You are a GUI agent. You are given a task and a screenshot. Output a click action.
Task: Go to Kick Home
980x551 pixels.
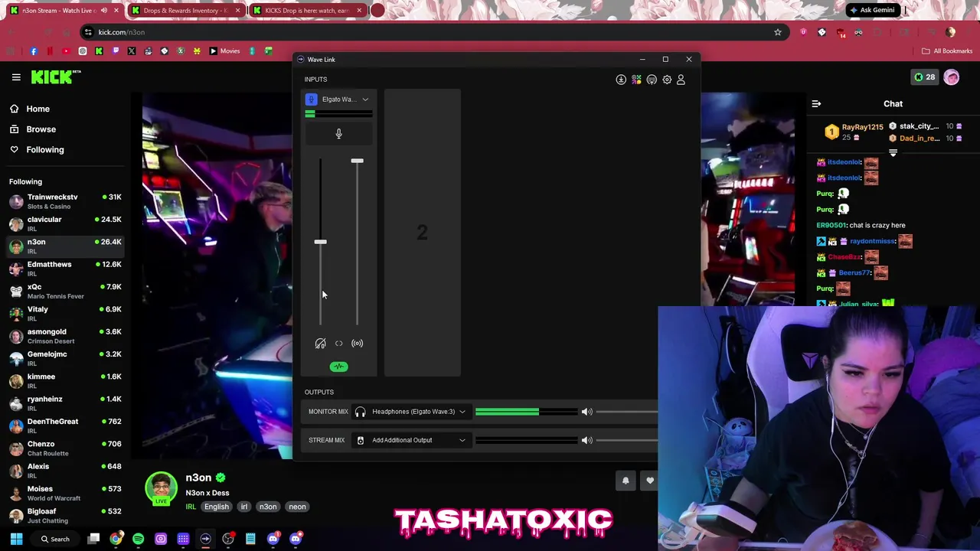click(38, 109)
